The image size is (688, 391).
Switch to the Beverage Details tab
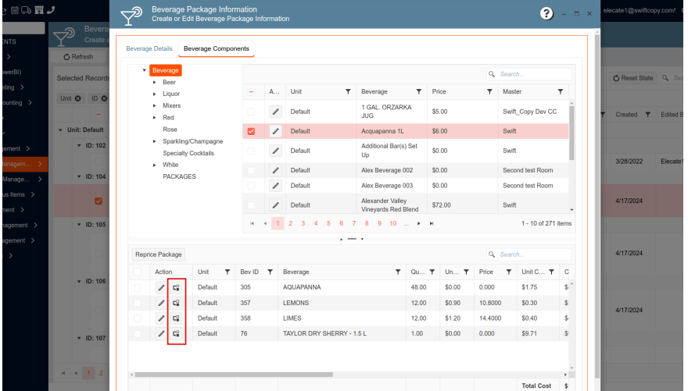(149, 49)
